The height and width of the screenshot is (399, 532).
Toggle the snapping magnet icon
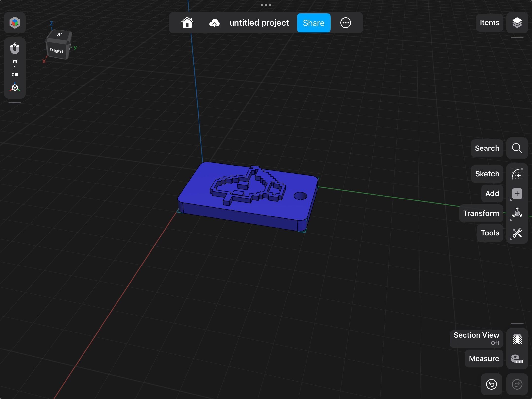click(15, 49)
